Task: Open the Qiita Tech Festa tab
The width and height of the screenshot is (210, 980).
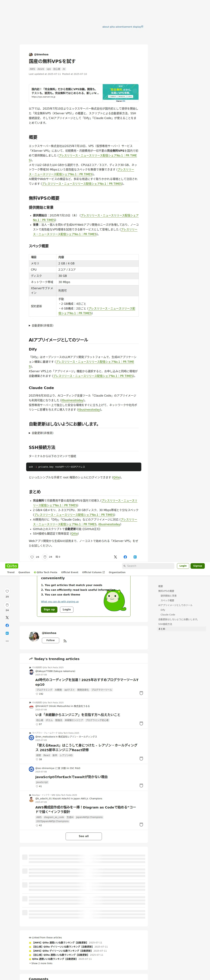Action: (x=45, y=572)
